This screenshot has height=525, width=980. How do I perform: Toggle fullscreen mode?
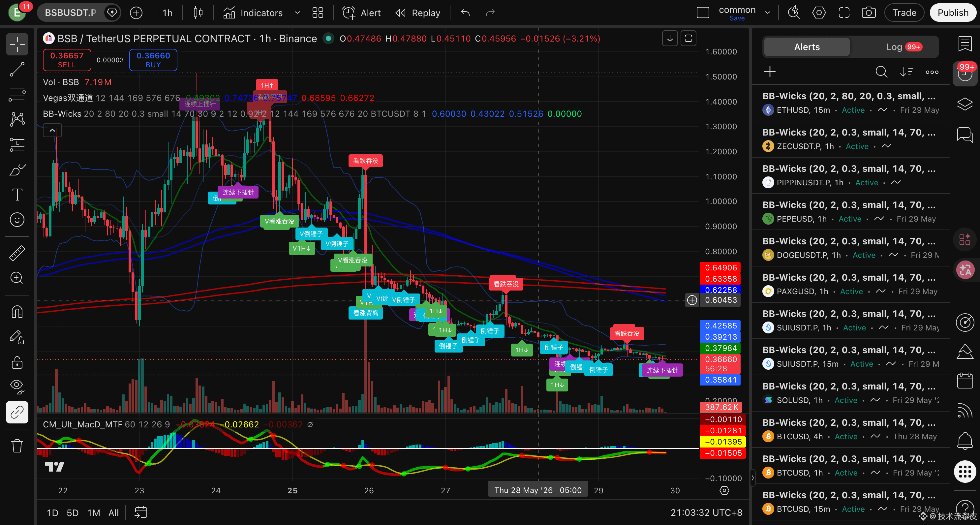point(844,13)
